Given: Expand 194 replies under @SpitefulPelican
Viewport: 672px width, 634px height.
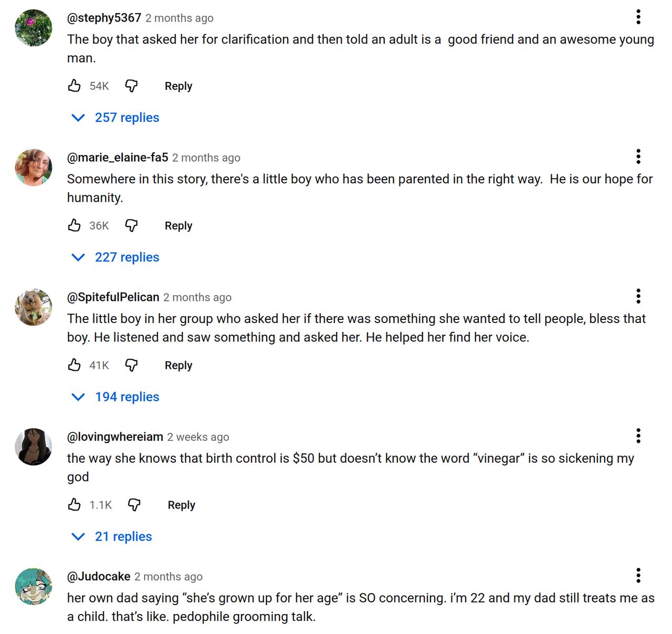Looking at the screenshot, I should 115,397.
